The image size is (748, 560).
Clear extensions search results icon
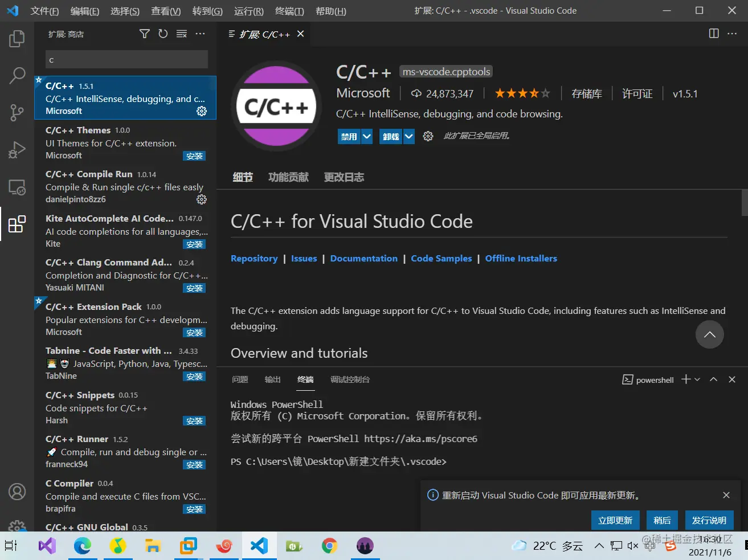pyautogui.click(x=182, y=34)
